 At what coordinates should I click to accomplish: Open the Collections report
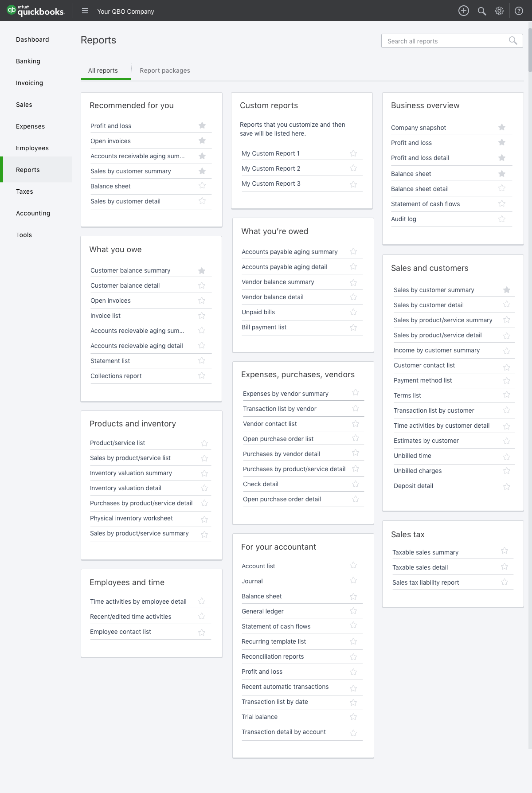[x=116, y=376]
